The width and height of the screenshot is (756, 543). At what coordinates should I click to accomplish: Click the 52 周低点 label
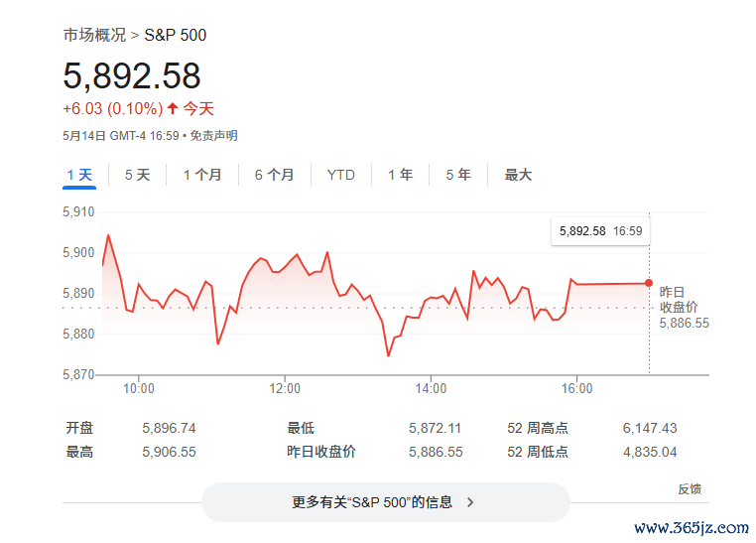[x=538, y=452]
